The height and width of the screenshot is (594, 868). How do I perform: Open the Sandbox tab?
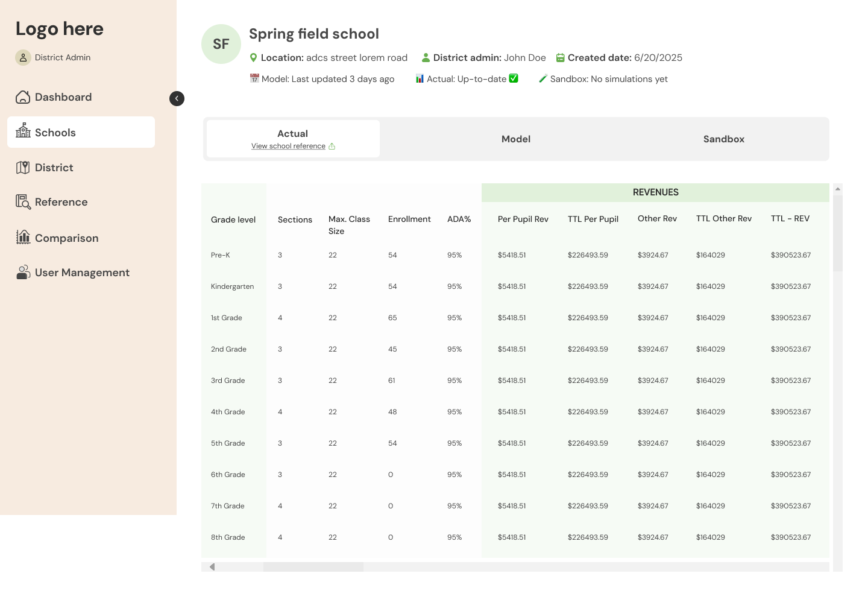tap(724, 139)
